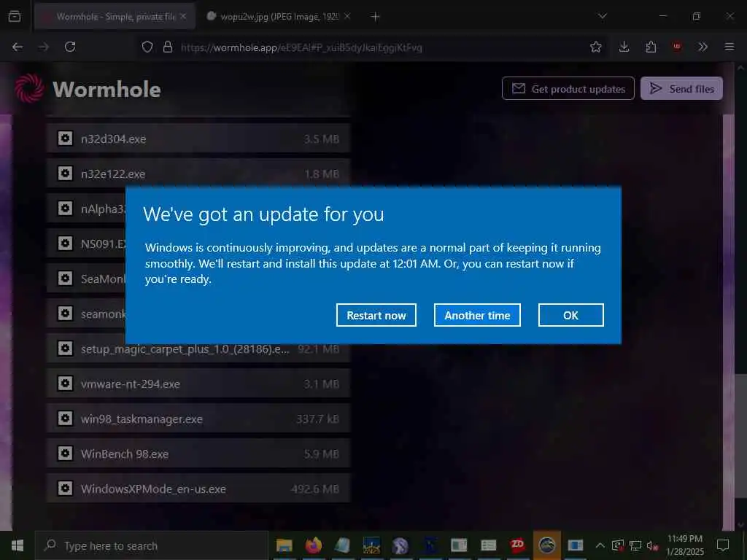
Task: Click the file icon beside vmware-nt-294.exe
Action: tap(65, 384)
